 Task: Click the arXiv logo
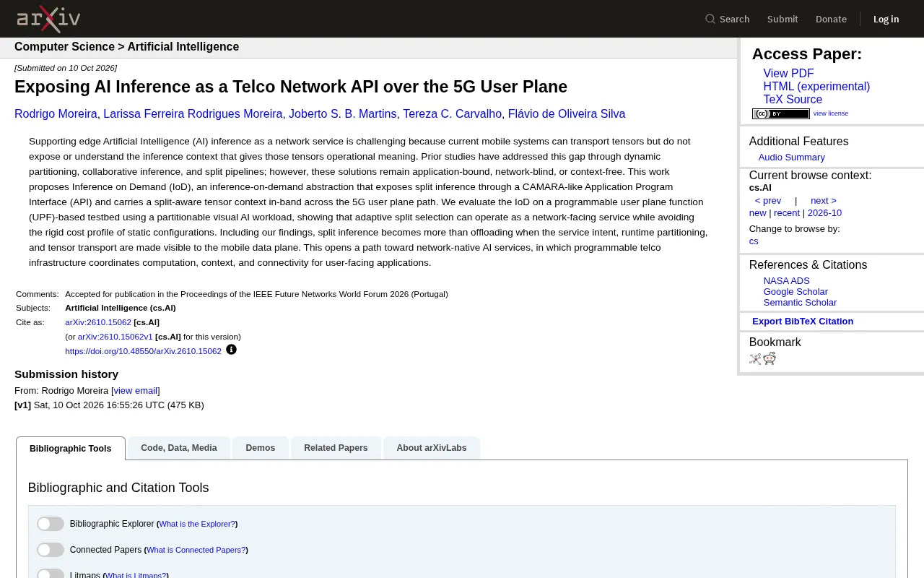48,19
